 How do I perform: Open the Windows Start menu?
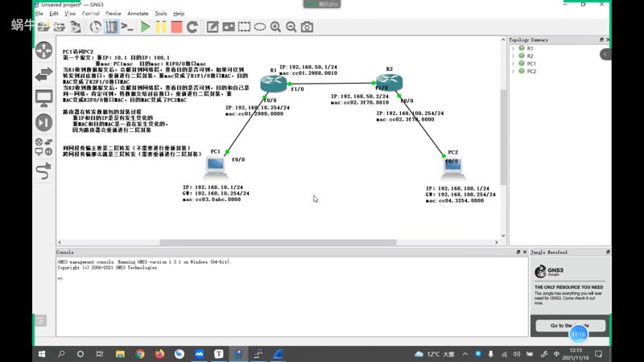click(x=42, y=354)
